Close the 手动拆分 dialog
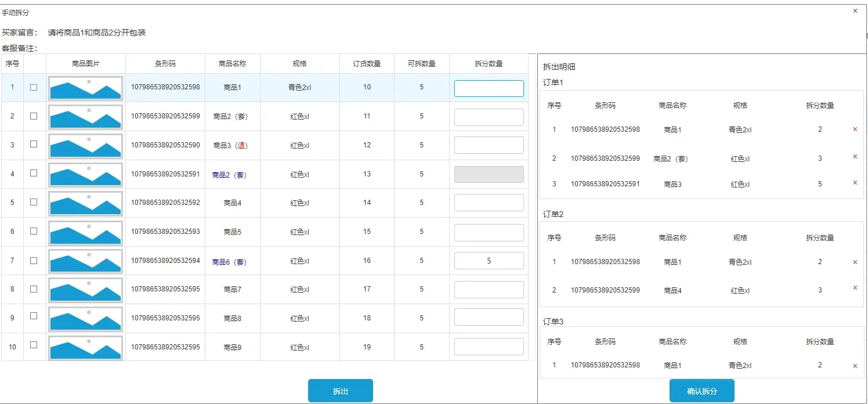This screenshot has height=404, width=868. 855,10
